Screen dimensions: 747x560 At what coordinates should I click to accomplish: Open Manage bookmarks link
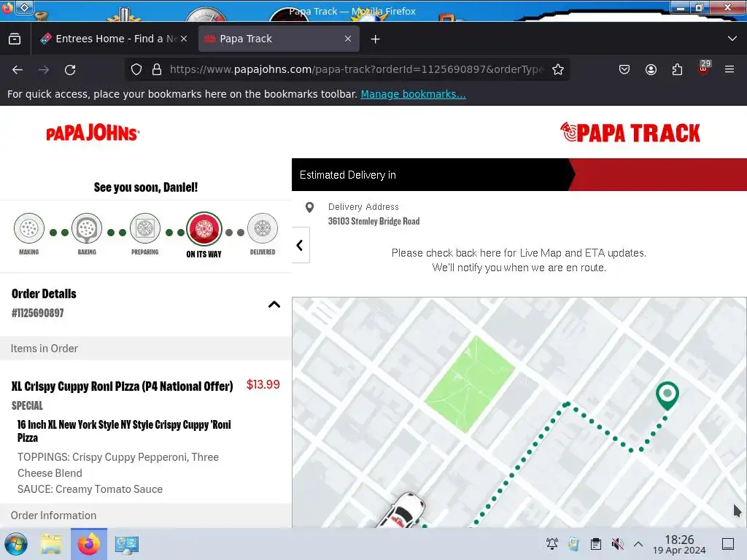pos(413,94)
